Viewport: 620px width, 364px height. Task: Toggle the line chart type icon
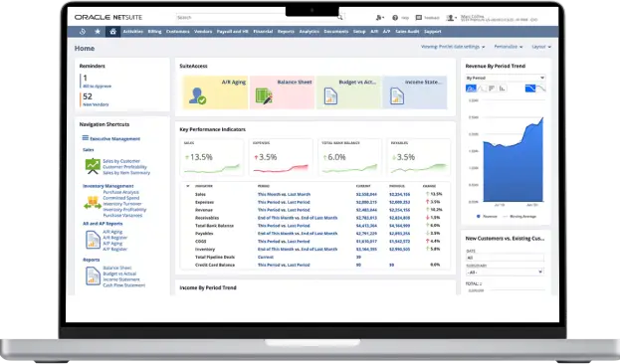[482, 89]
